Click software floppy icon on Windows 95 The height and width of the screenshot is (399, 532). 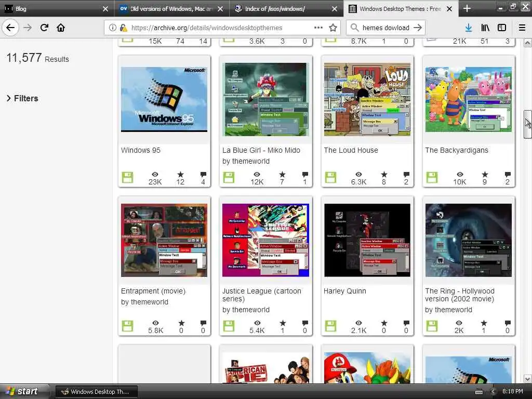[128, 177]
